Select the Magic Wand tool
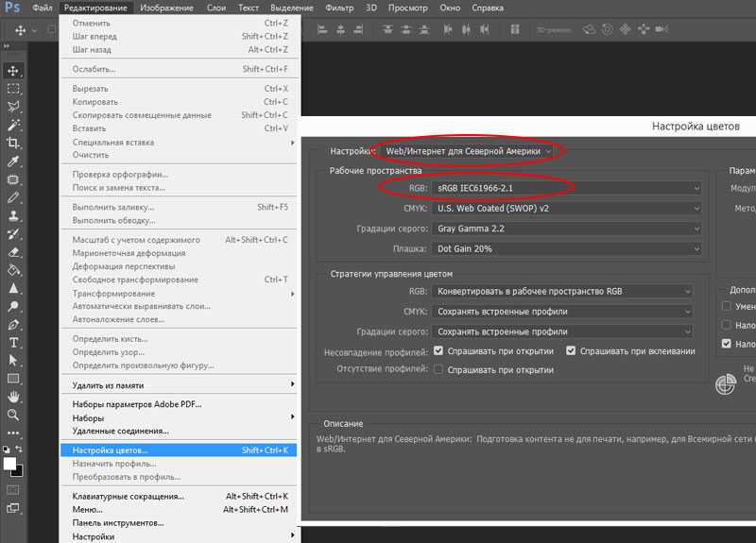The width and height of the screenshot is (756, 543). click(13, 126)
